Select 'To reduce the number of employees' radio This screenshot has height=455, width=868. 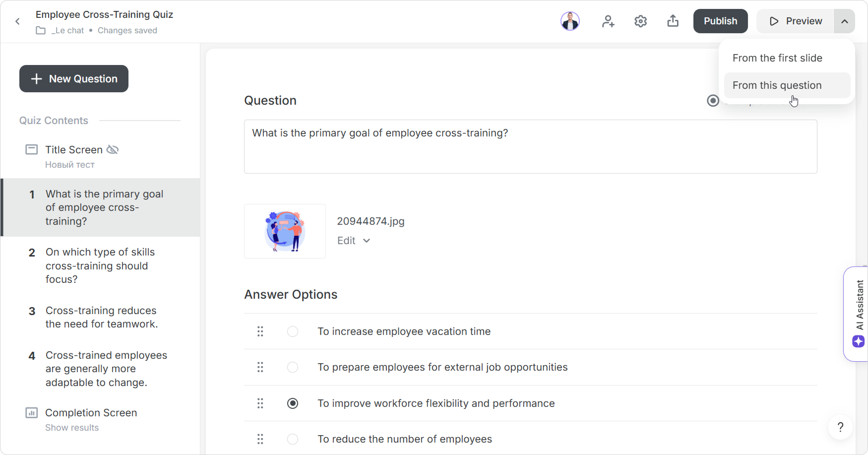(292, 439)
